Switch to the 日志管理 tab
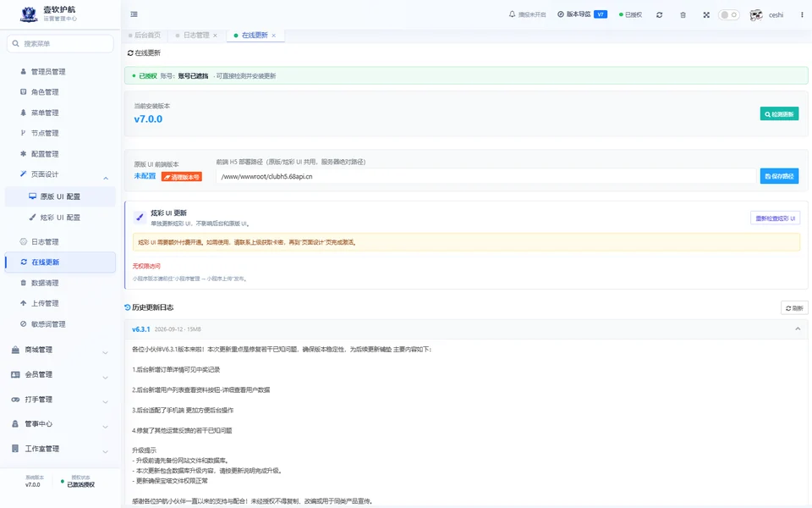The width and height of the screenshot is (812, 508). coord(196,36)
